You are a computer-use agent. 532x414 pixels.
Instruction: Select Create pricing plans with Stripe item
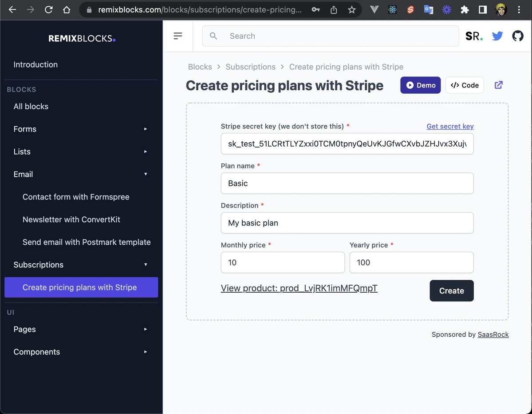tap(81, 287)
